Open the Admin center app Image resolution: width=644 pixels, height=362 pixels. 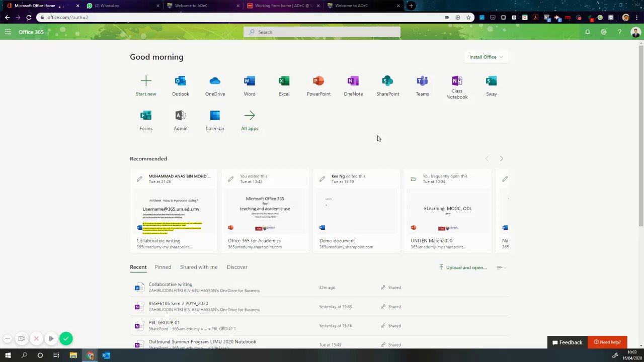coord(180,121)
